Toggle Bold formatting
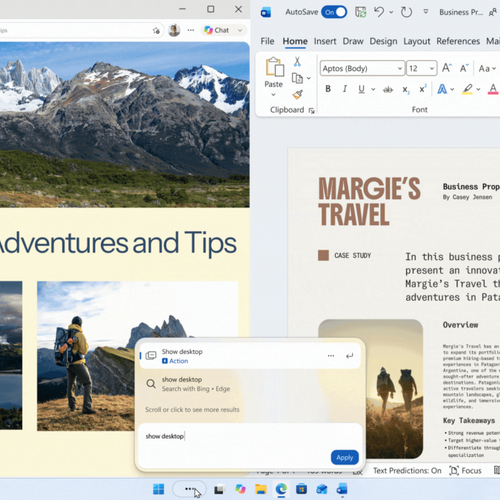This screenshot has width=500, height=500. (328, 89)
